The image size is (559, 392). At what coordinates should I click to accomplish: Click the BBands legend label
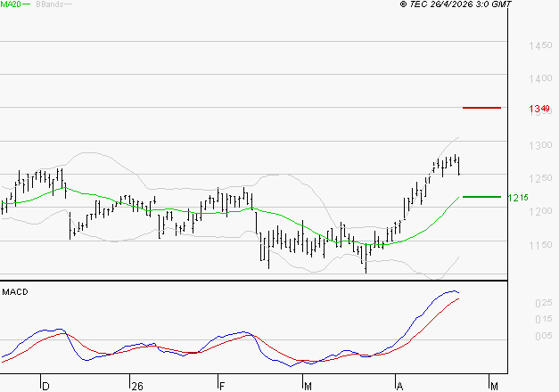(x=50, y=4)
